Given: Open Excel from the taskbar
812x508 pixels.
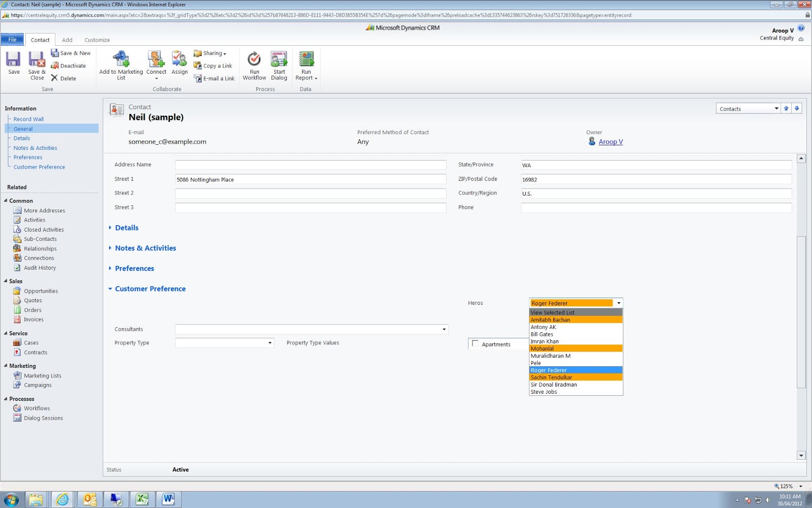Looking at the screenshot, I should pyautogui.click(x=142, y=499).
